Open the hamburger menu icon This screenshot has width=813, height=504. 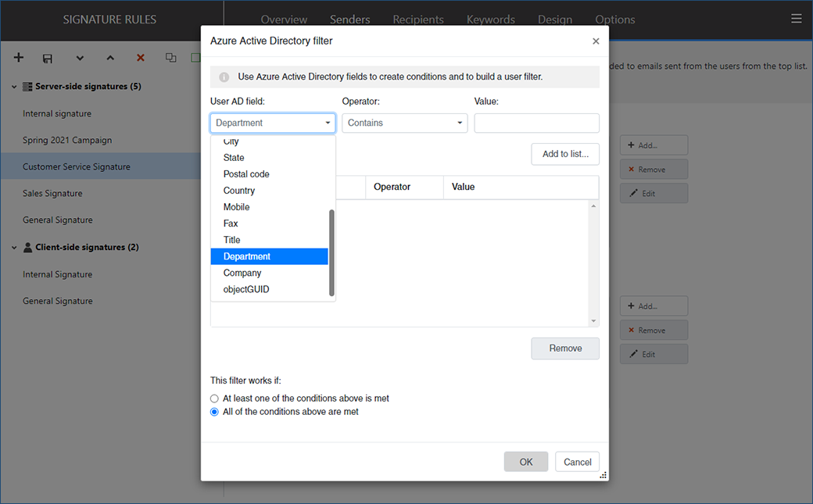(x=797, y=19)
